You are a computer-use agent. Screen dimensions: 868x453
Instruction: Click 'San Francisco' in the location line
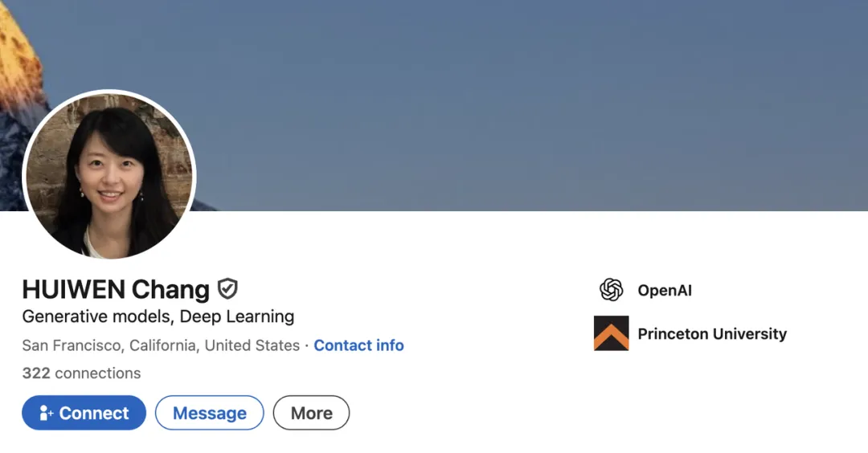tap(70, 345)
